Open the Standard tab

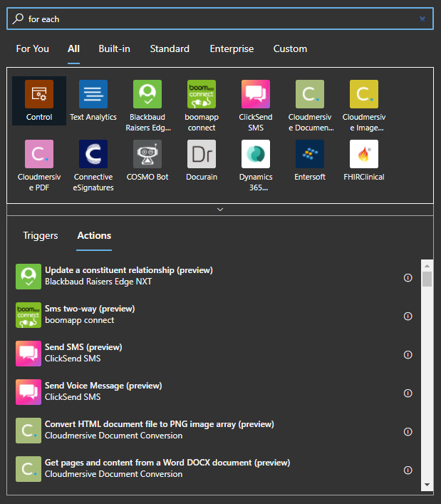coord(170,49)
